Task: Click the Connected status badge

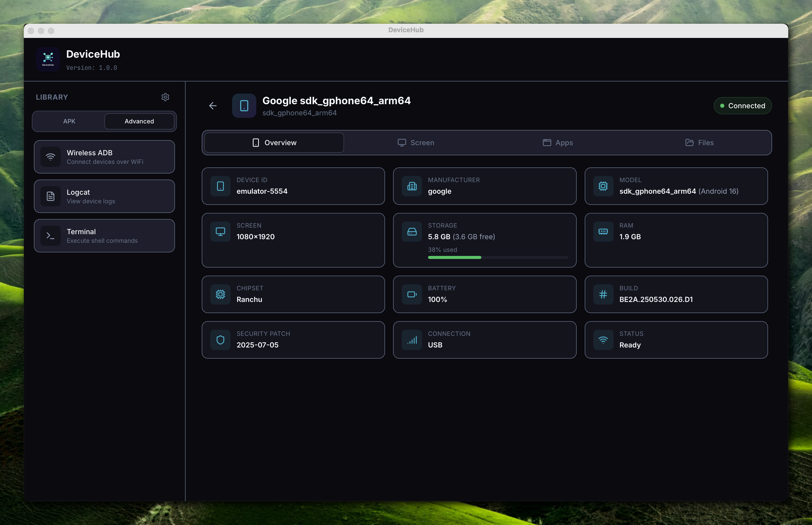Action: click(x=742, y=106)
